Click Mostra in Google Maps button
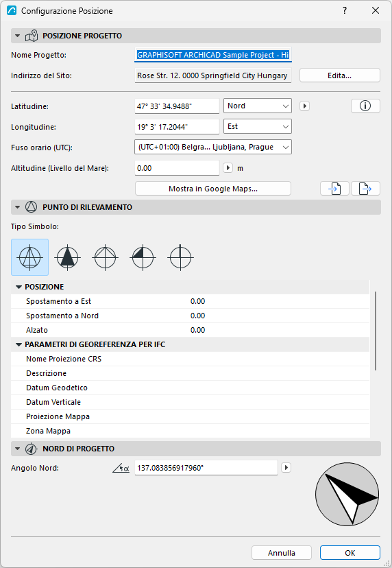 213,189
